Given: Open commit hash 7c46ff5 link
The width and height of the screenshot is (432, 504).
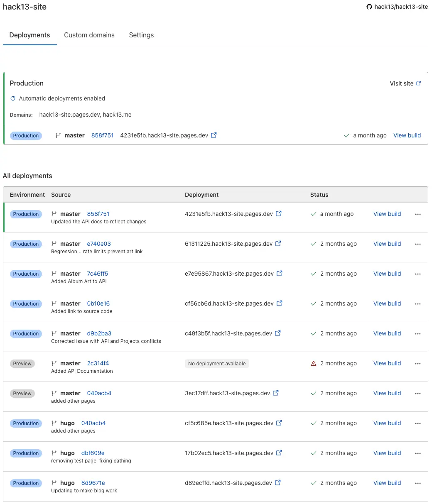Looking at the screenshot, I should (x=97, y=274).
